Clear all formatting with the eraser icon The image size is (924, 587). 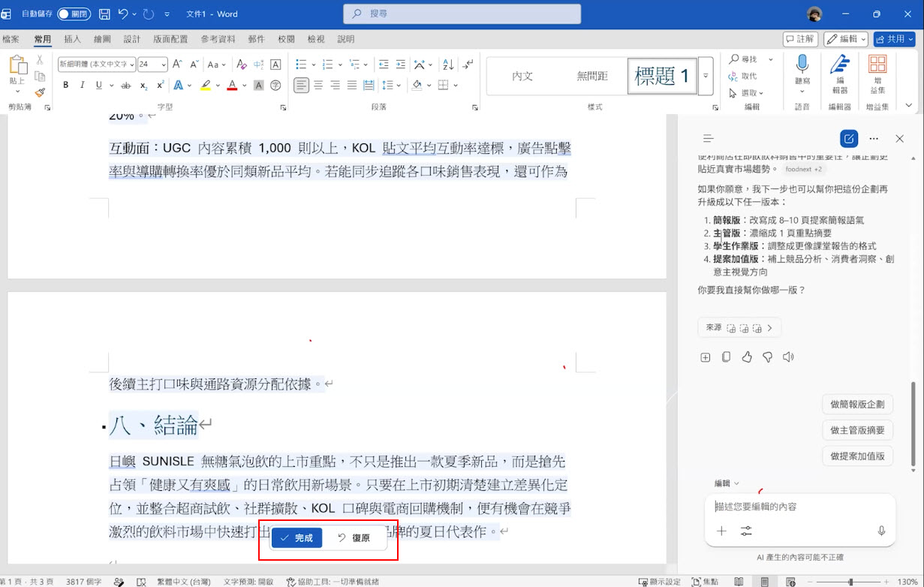242,65
